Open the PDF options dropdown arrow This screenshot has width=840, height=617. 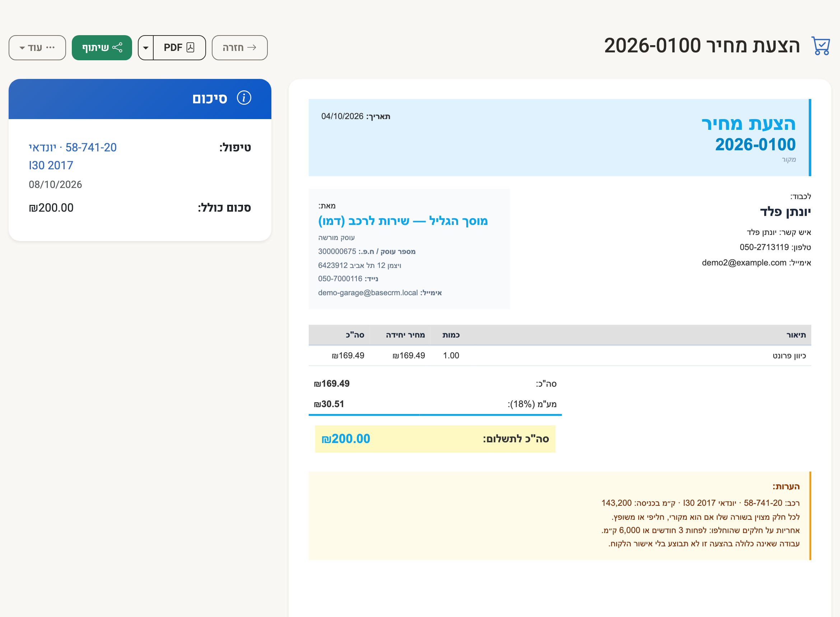click(x=146, y=47)
